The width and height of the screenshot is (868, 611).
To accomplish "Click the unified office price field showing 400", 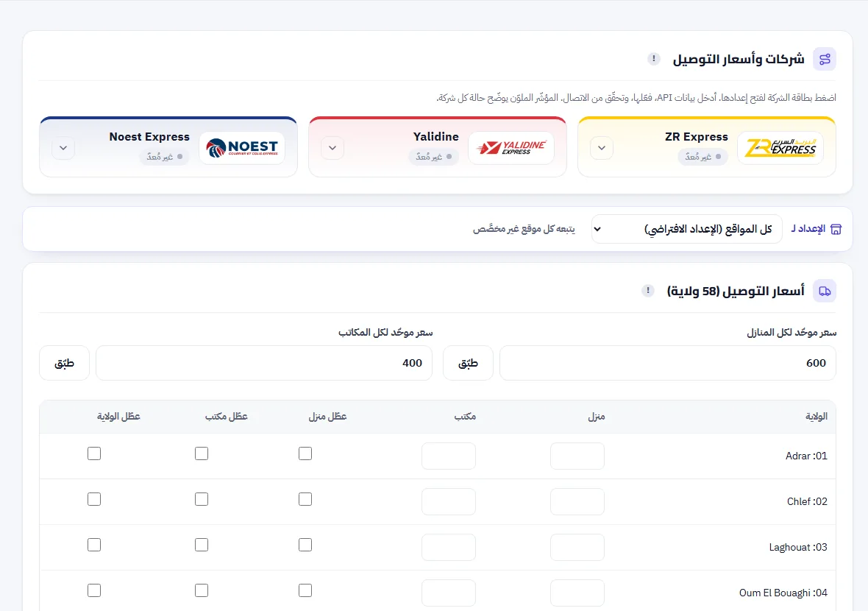I will tap(264, 363).
